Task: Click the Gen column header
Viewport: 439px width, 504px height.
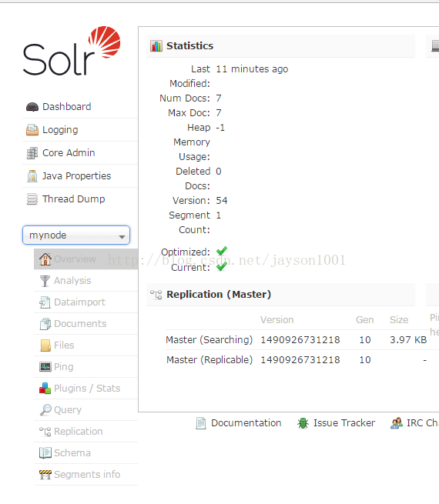Action: coord(365,320)
